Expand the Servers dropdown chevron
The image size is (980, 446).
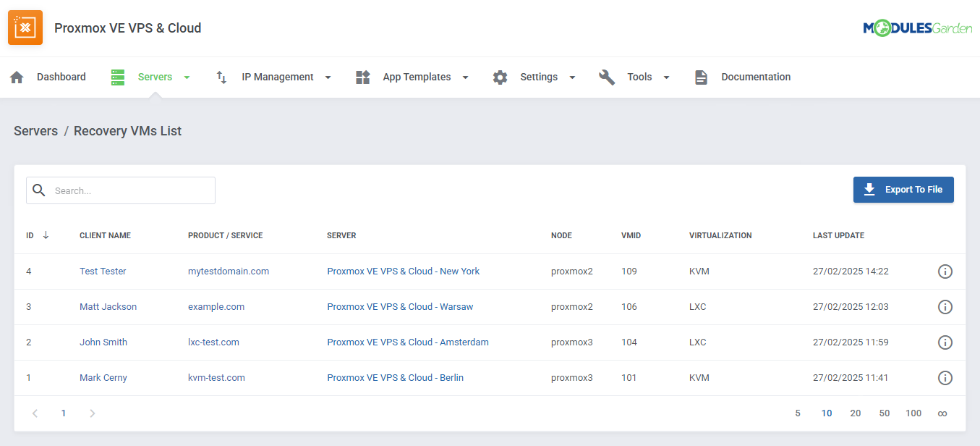click(187, 77)
